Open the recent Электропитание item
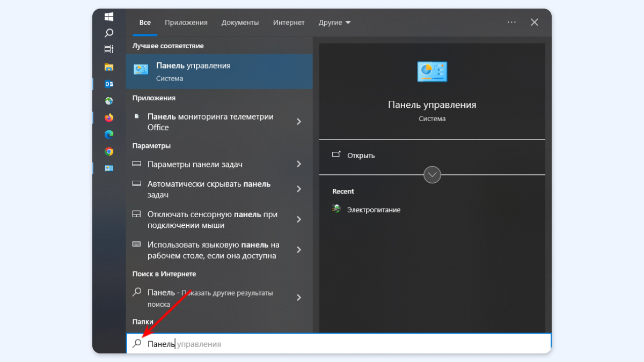644x362 pixels. (x=373, y=210)
